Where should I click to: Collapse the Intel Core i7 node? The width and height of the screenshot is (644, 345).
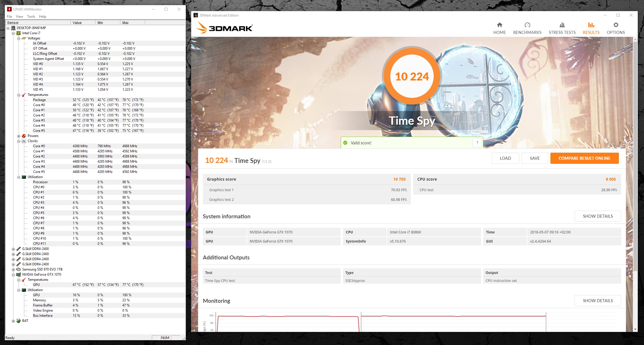click(x=13, y=33)
